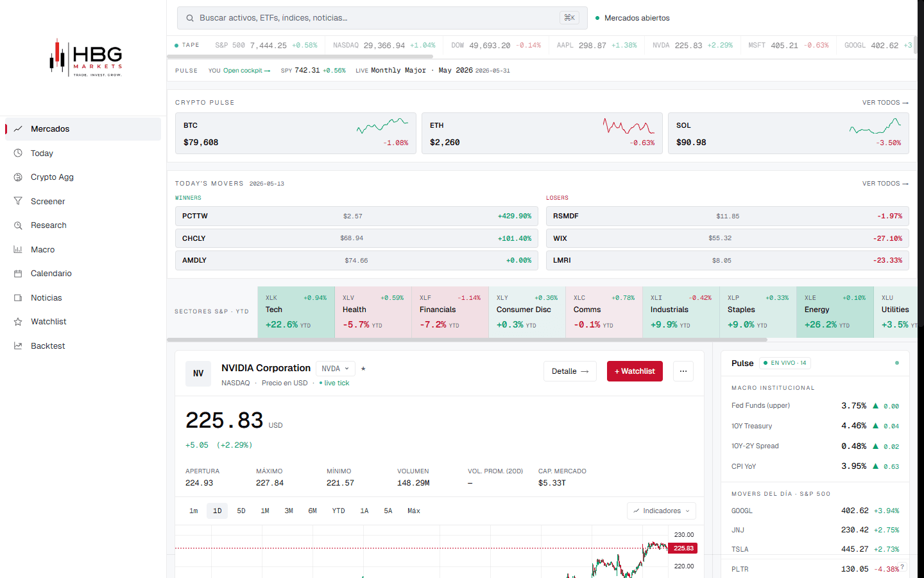This screenshot has width=924, height=578.
Task: Add NVIDIA with the + Watchlist button
Action: 635,371
